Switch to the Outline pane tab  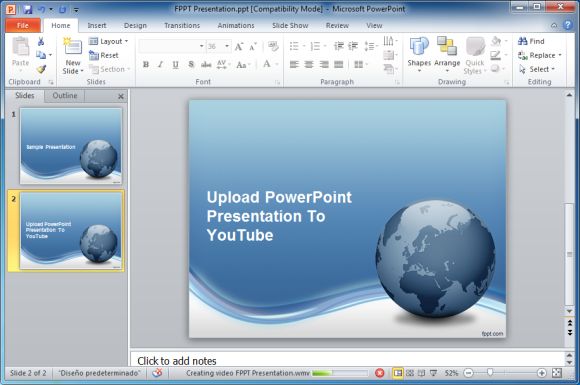coord(65,96)
